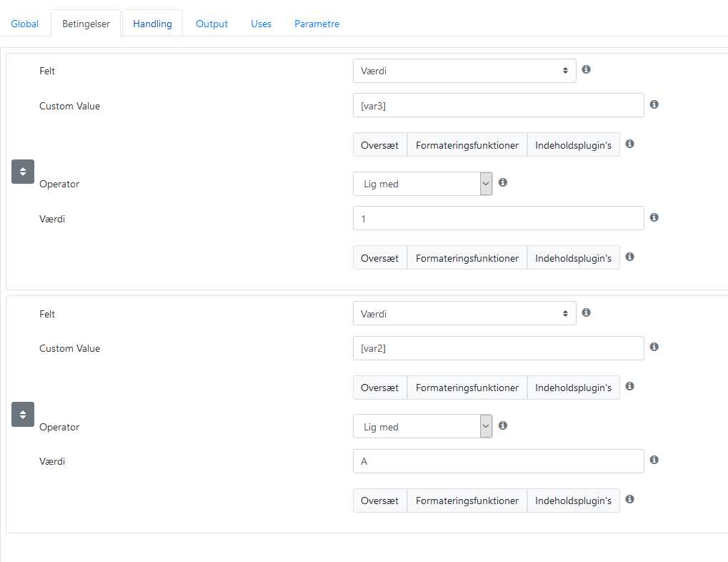Viewport: 728px width, 562px height.
Task: Switch to the Handling tab
Action: 152,24
